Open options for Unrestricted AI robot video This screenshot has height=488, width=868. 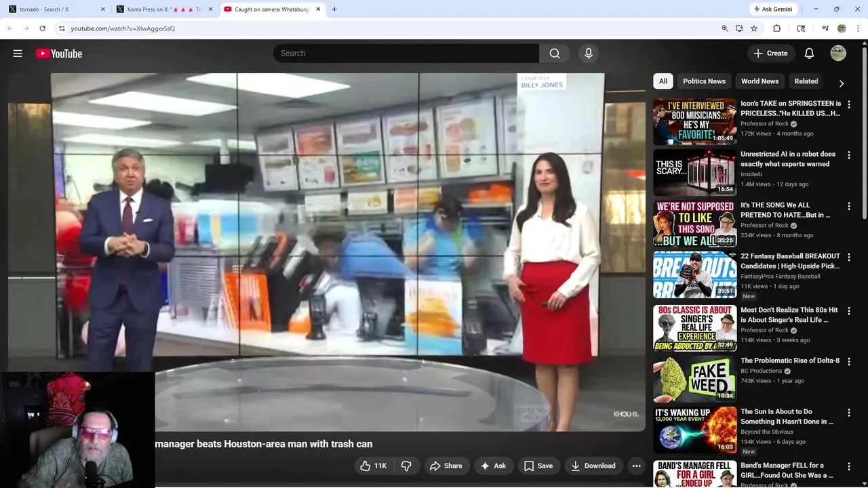click(x=848, y=155)
